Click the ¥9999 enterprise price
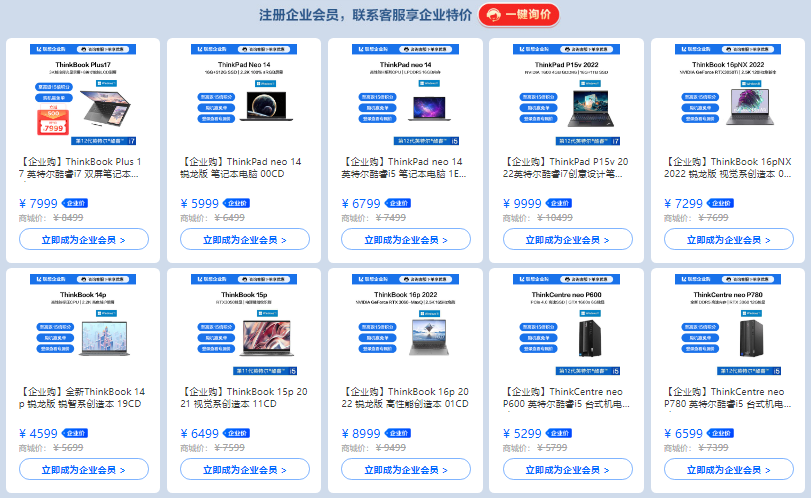 [522, 204]
